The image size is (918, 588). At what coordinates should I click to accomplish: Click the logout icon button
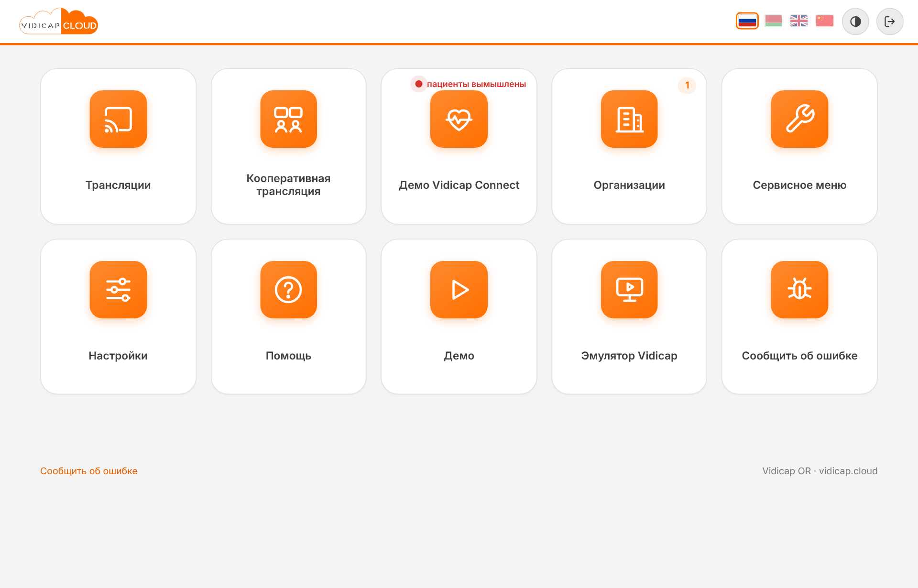pyautogui.click(x=890, y=22)
